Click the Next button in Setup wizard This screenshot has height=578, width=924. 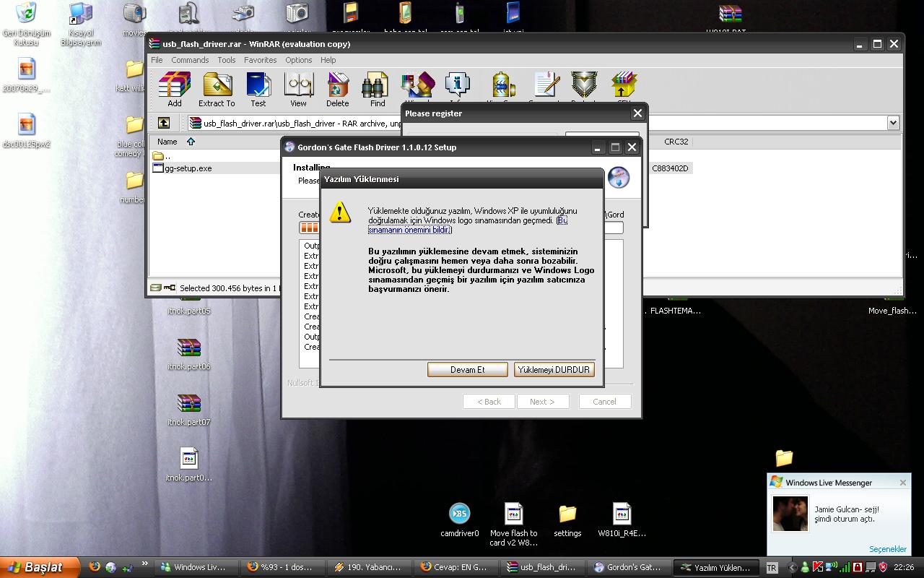[x=543, y=402]
